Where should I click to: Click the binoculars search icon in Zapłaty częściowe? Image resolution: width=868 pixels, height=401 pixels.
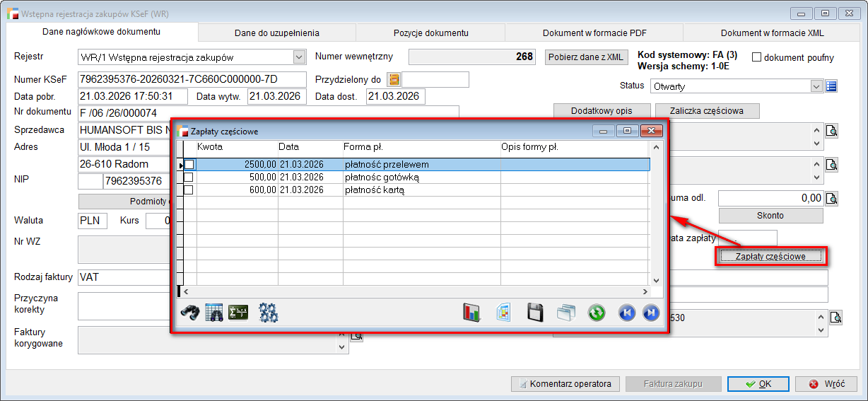tap(189, 313)
